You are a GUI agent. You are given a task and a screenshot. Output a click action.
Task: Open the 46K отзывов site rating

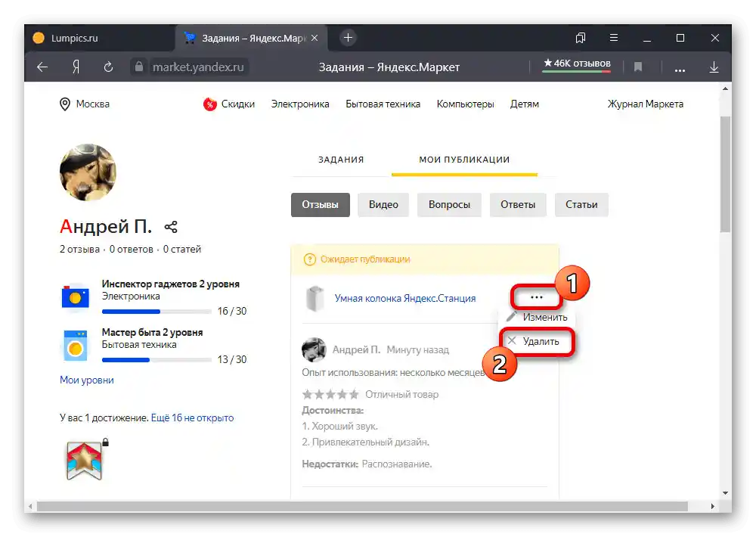click(x=577, y=64)
